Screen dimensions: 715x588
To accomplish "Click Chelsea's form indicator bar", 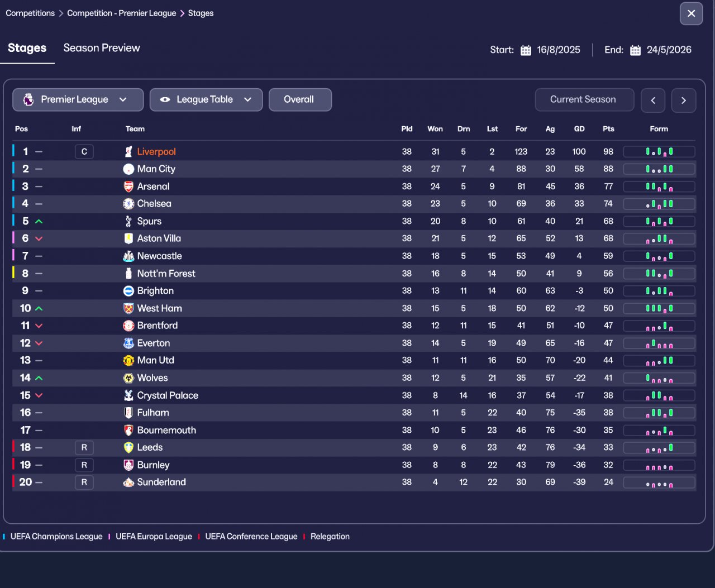I will 659,204.
